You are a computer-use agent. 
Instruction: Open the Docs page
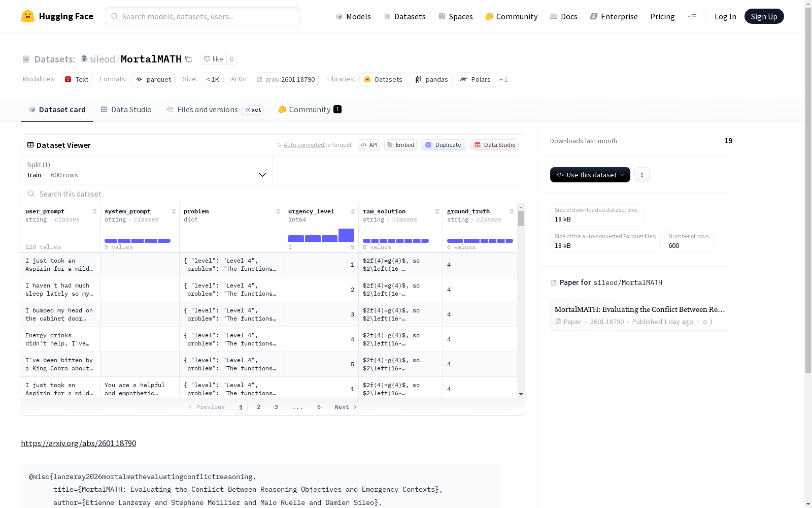pyautogui.click(x=564, y=16)
